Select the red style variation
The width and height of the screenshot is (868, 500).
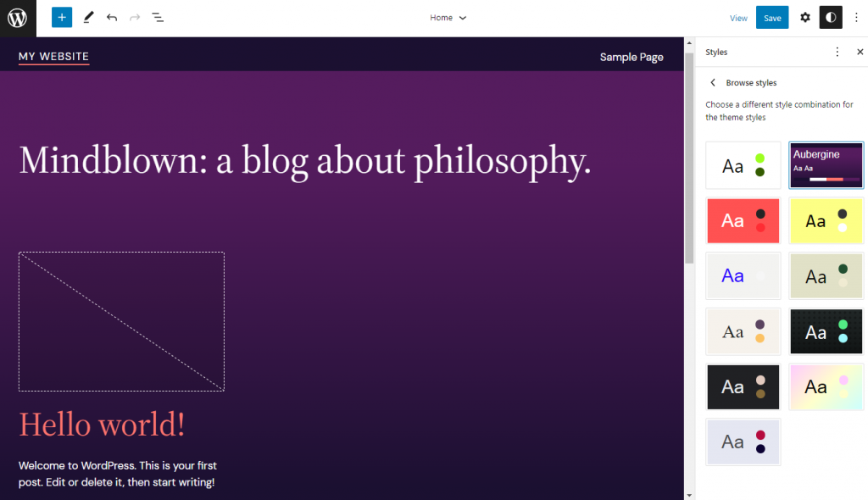coord(743,221)
